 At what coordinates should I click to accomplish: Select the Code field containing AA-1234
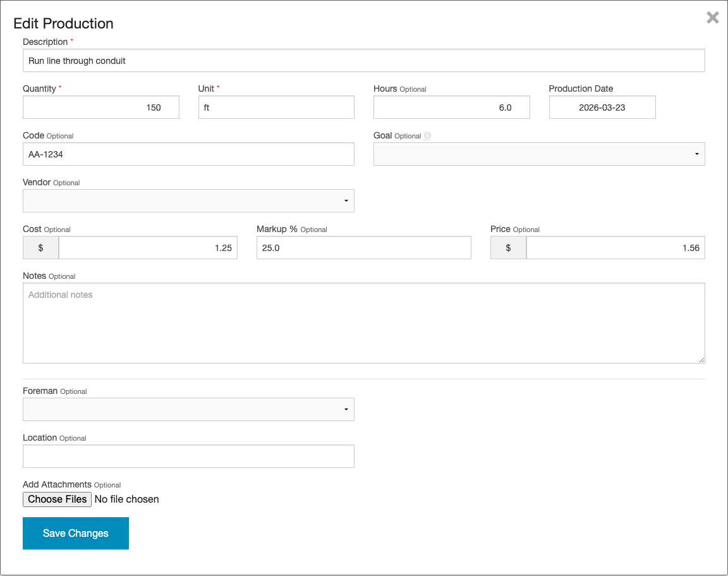pos(188,154)
